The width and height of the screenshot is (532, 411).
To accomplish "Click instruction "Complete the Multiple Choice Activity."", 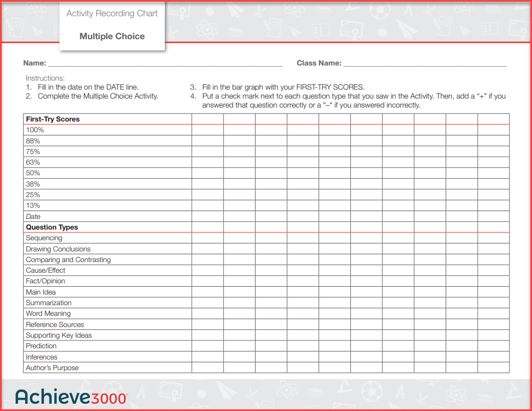I will pos(98,96).
